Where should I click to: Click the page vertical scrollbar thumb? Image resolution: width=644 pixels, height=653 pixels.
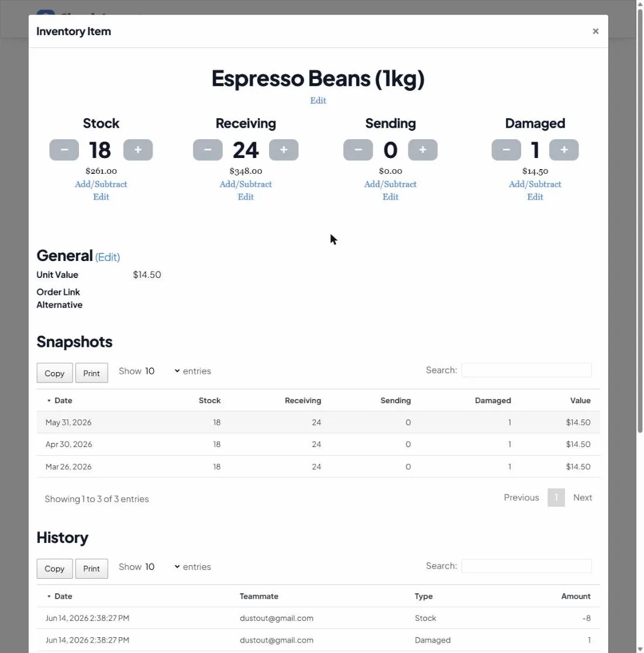click(640, 221)
